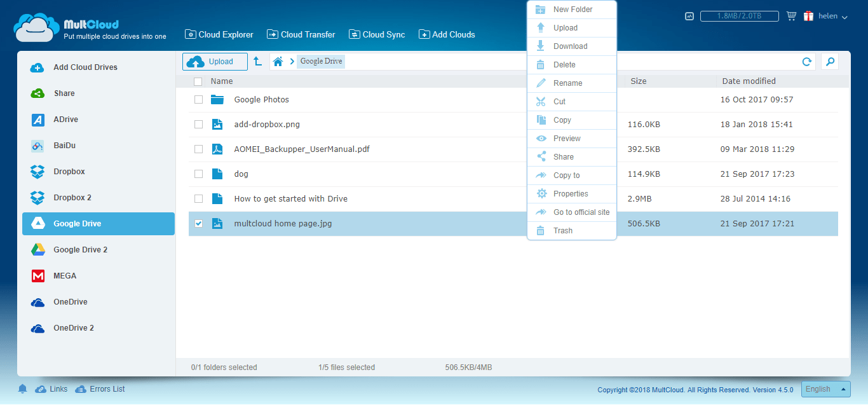Sort by the Date modified column header
This screenshot has width=868, height=405.
click(749, 81)
